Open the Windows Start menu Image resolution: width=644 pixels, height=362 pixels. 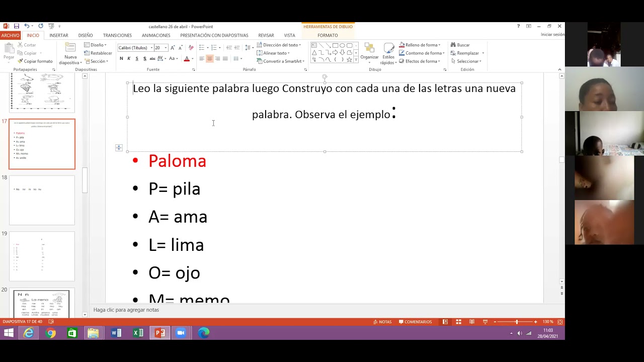tap(9, 333)
